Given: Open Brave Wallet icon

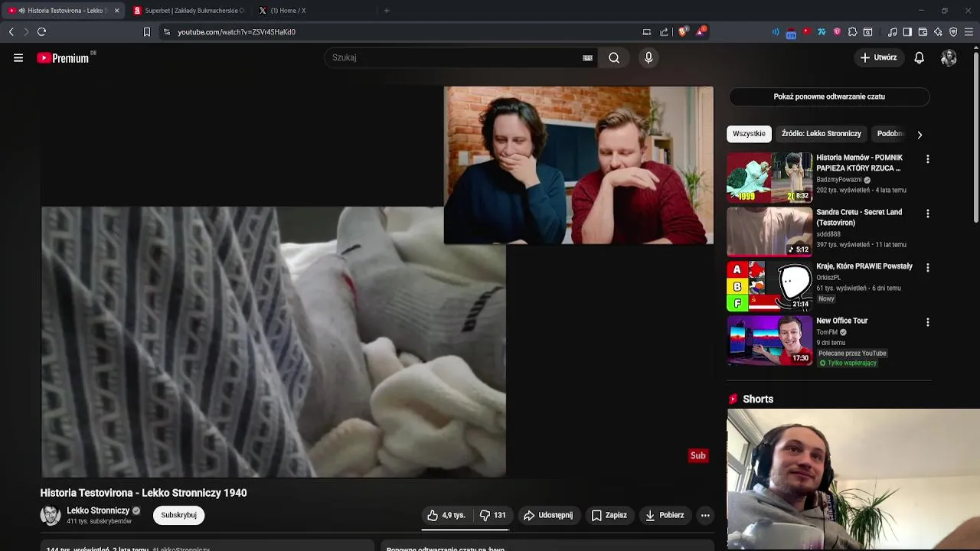Looking at the screenshot, I should [923, 31].
